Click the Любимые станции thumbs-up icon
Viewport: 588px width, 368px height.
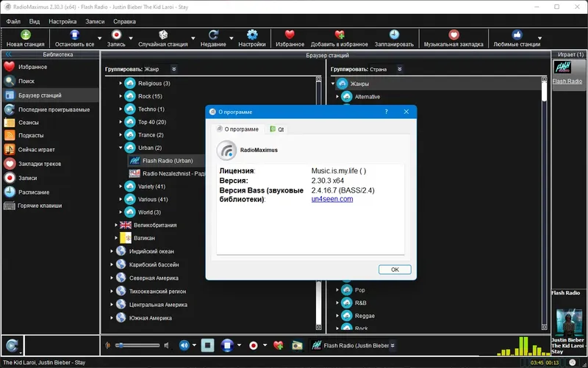click(517, 35)
